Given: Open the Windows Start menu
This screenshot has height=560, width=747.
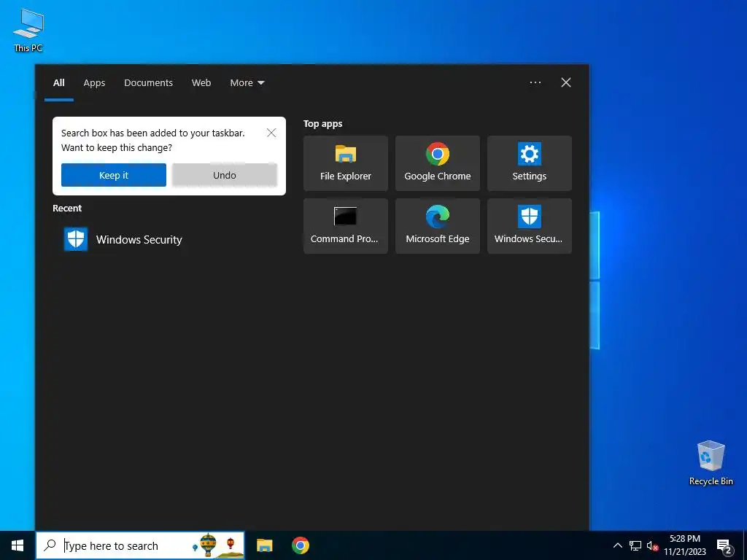Looking at the screenshot, I should 18,545.
